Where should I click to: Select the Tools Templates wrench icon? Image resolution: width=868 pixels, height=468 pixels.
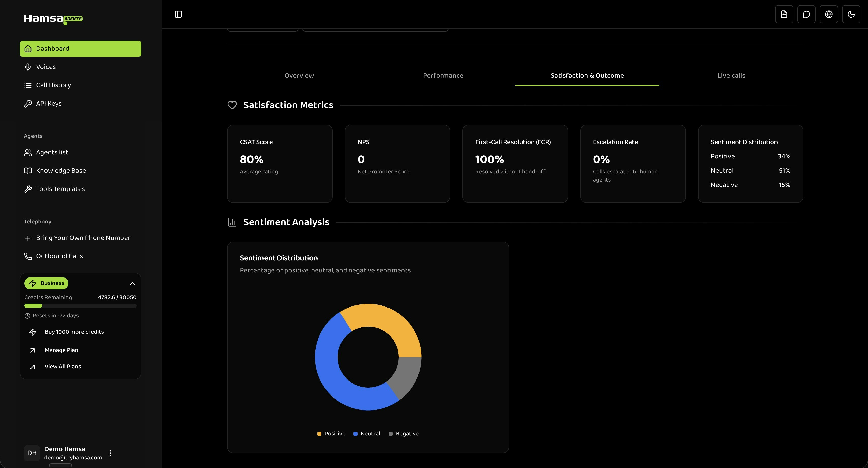point(28,189)
